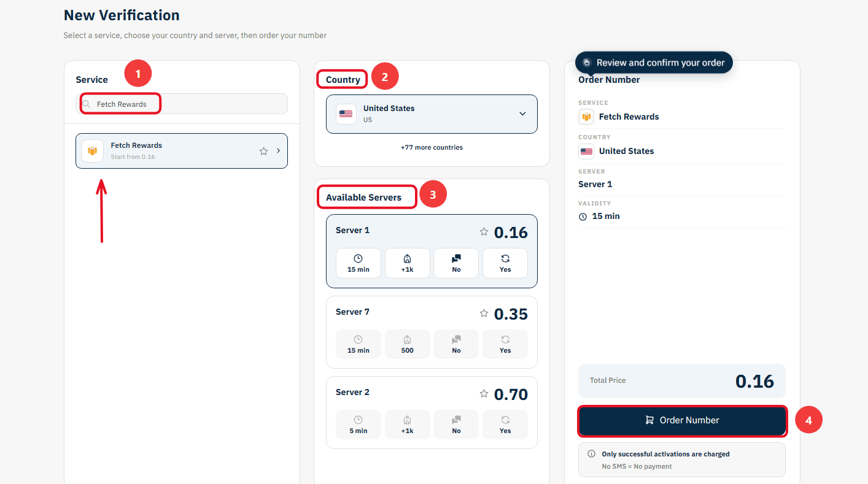
Task: Click the Order Number button
Action: pyautogui.click(x=682, y=421)
